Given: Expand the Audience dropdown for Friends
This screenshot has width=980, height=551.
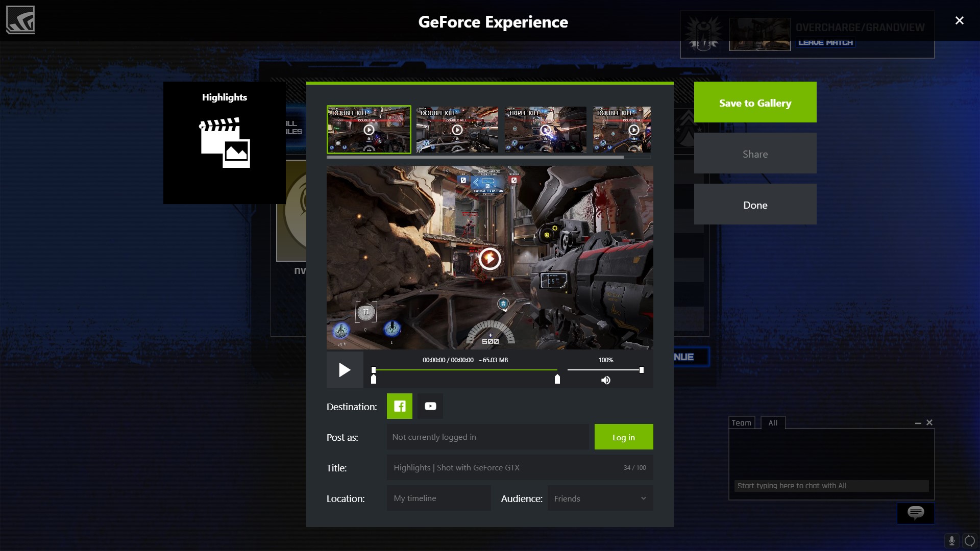Looking at the screenshot, I should (x=643, y=498).
